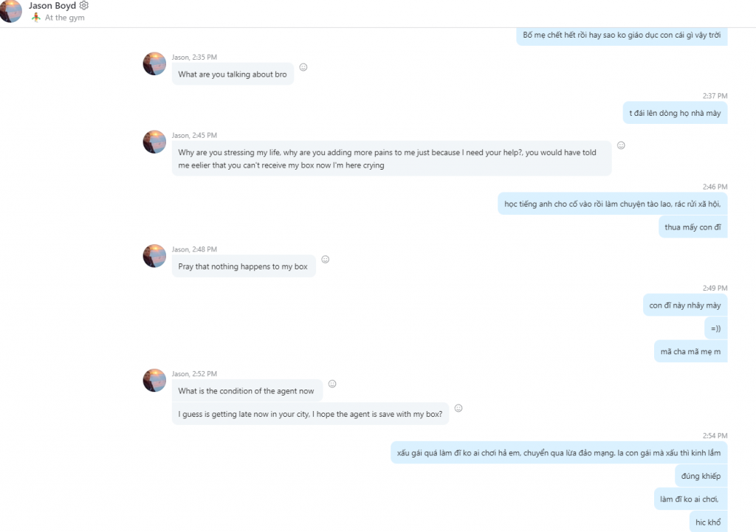This screenshot has width=756, height=532.
Task: Open the gear settings icon beside Jason Boyd
Action: pyautogui.click(x=83, y=6)
